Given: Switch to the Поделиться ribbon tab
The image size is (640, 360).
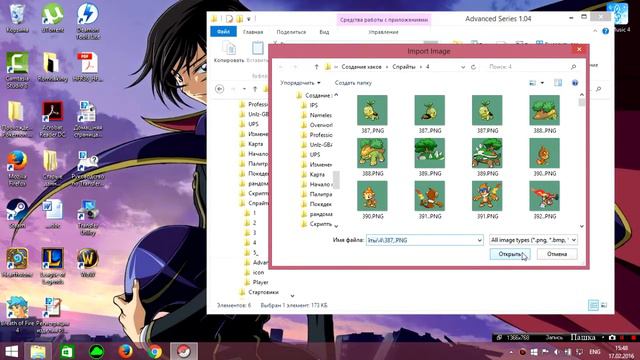Looking at the screenshot, I should pyautogui.click(x=291, y=32).
